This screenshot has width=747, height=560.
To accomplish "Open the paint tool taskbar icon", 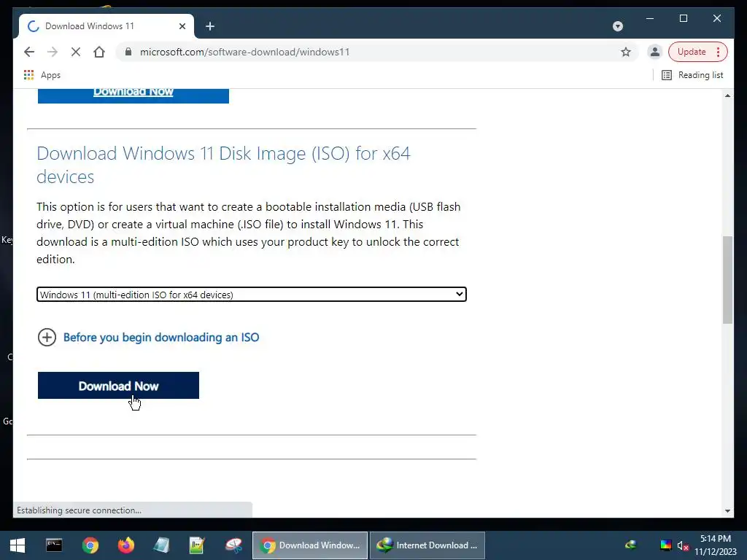I will (233, 545).
